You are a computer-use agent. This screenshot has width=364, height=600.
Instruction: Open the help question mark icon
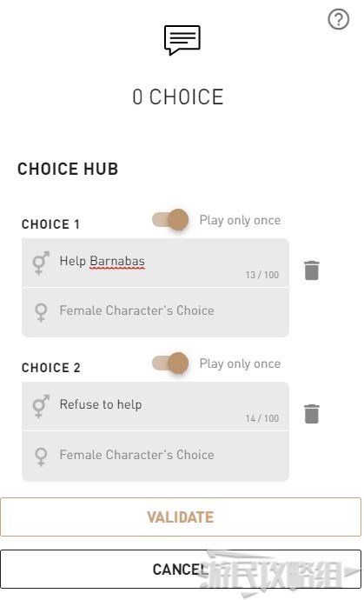[339, 19]
